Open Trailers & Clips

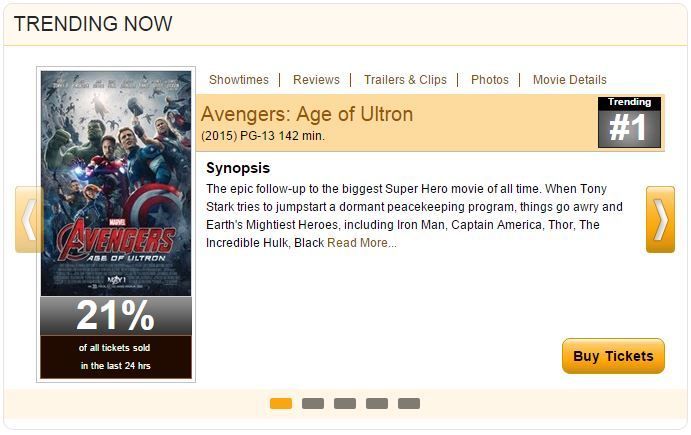[x=405, y=80]
